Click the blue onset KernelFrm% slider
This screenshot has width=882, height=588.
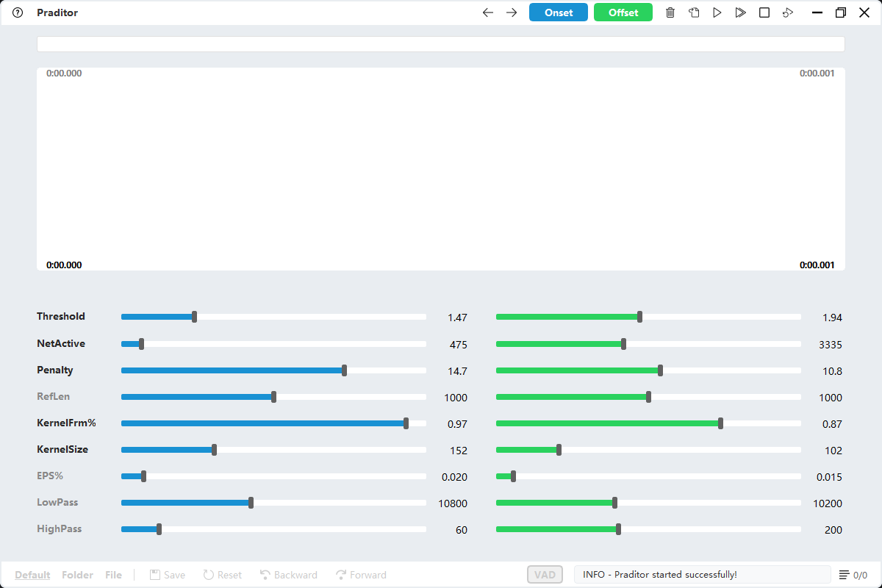tap(273, 423)
